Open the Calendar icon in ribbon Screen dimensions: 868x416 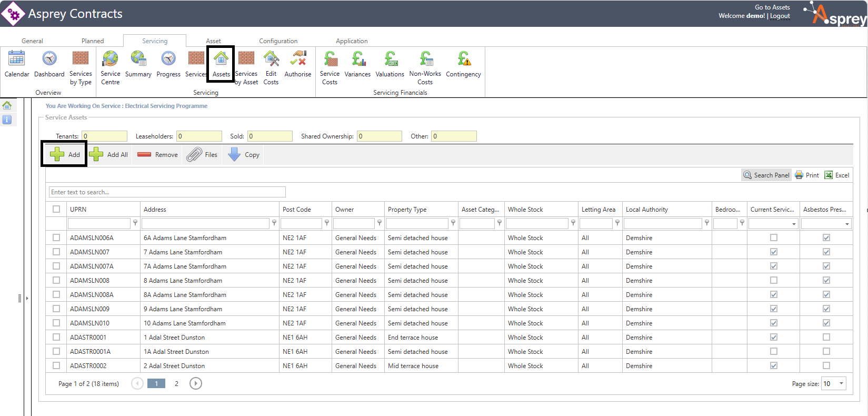17,58
